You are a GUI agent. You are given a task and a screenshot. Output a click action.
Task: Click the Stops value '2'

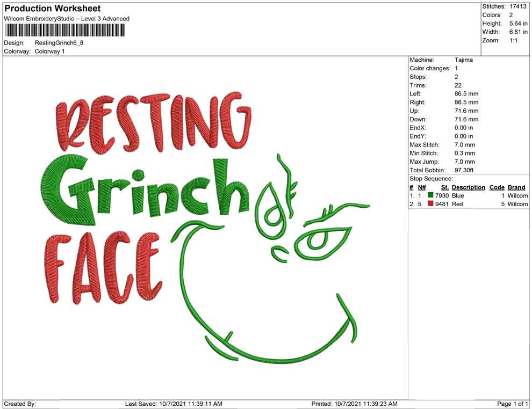tap(456, 77)
